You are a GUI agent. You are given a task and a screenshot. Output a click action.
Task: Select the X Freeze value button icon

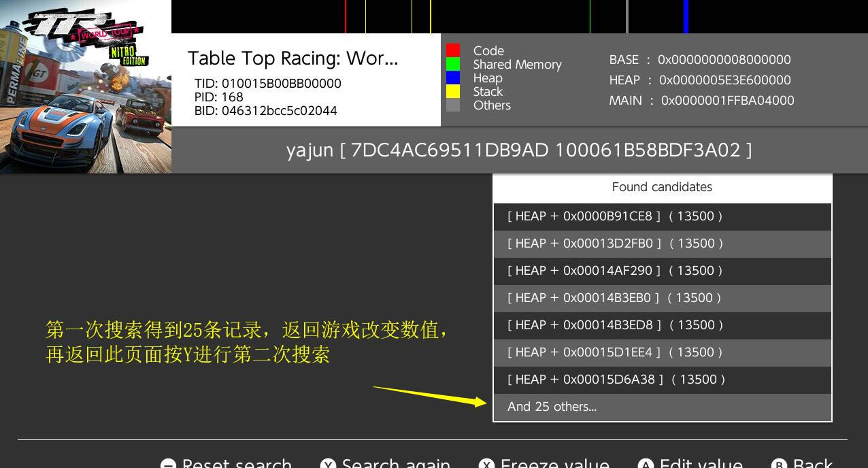point(486,465)
